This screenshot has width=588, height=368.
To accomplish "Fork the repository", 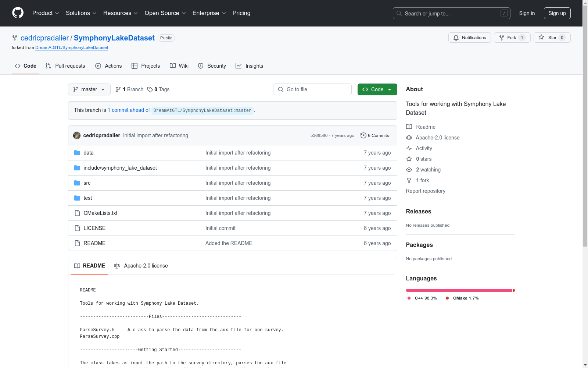I will coord(512,38).
